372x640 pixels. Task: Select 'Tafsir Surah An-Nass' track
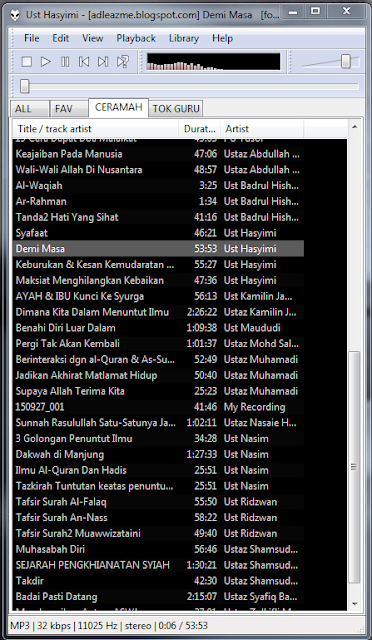(x=158, y=518)
